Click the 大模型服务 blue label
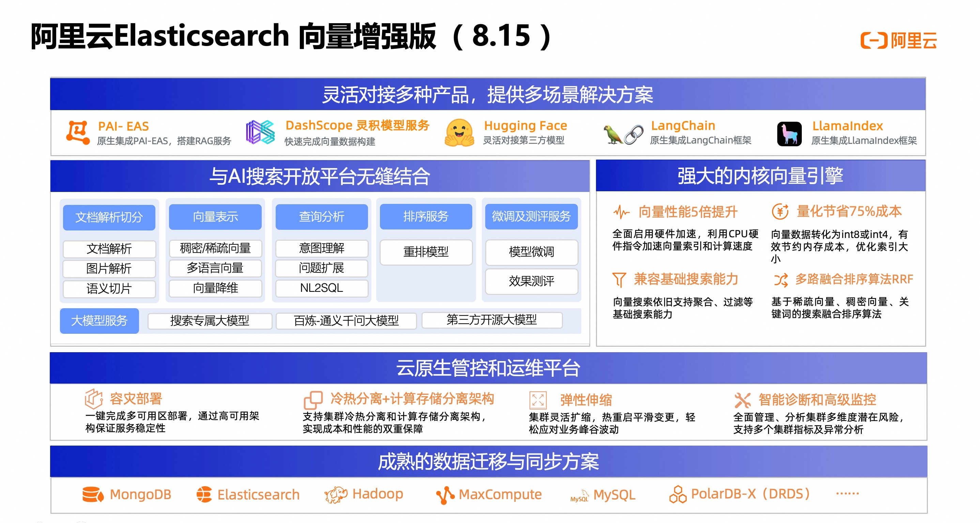This screenshot has width=980, height=523. tap(99, 320)
